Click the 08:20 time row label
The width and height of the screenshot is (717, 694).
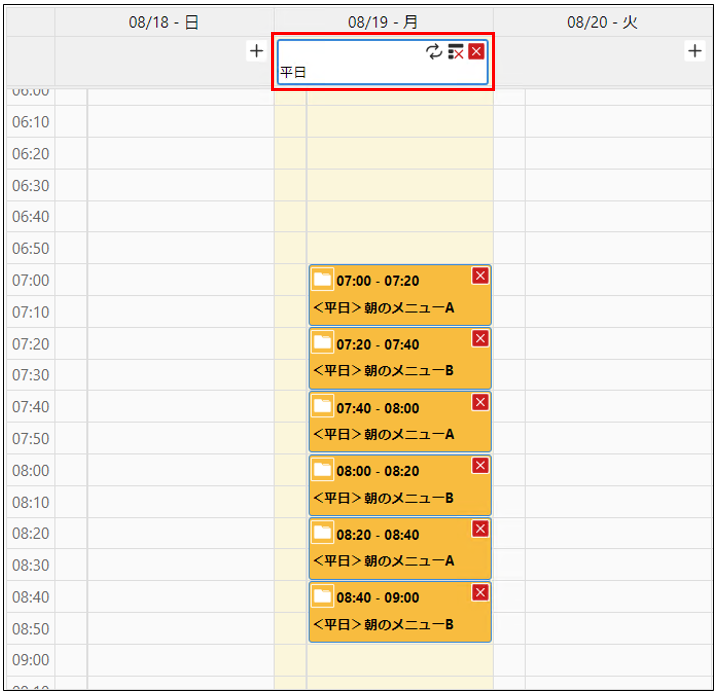coord(31,533)
